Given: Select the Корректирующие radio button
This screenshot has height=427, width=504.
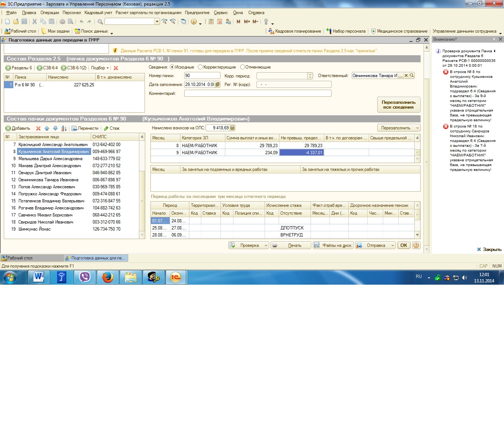Looking at the screenshot, I should [200, 67].
